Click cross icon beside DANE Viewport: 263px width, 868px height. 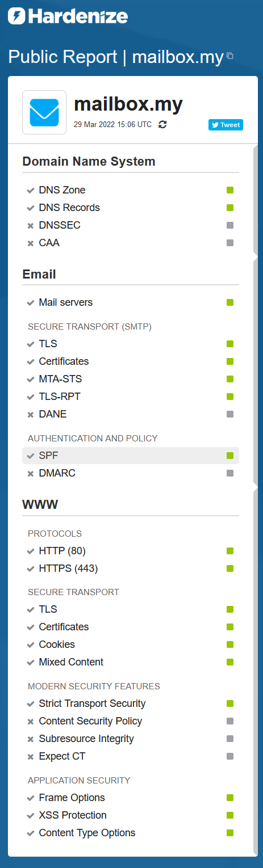(31, 415)
